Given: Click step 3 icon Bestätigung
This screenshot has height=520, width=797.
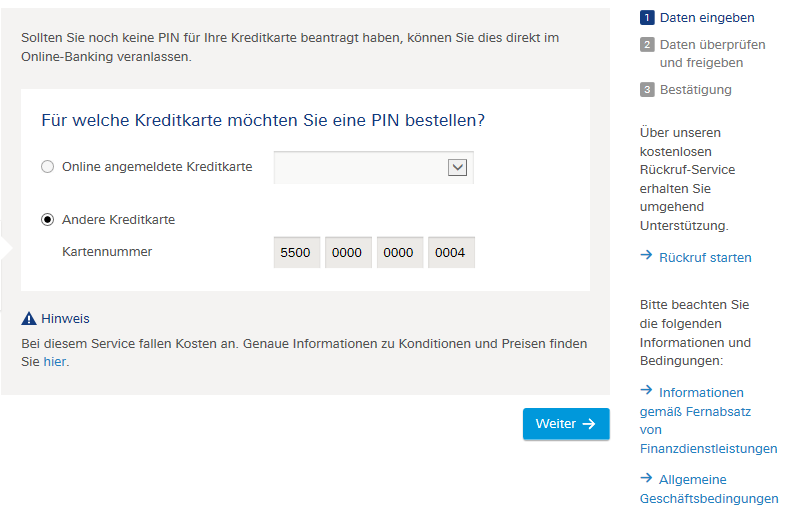Looking at the screenshot, I should pyautogui.click(x=647, y=90).
